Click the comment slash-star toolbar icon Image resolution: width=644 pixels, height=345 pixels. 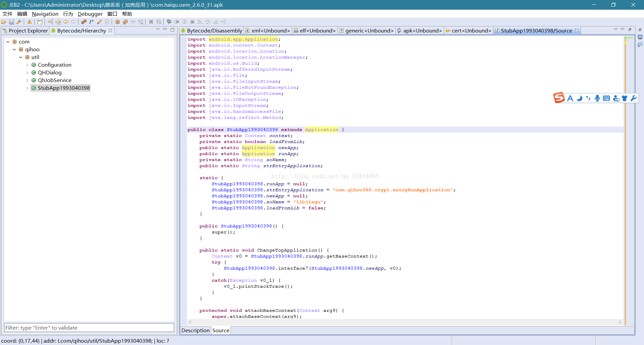92,22
